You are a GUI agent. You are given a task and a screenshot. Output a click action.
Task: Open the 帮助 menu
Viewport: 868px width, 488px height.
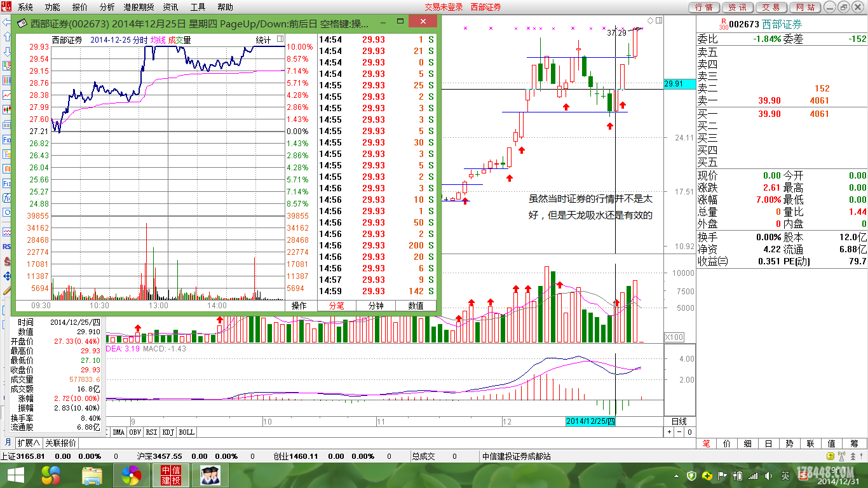point(225,7)
